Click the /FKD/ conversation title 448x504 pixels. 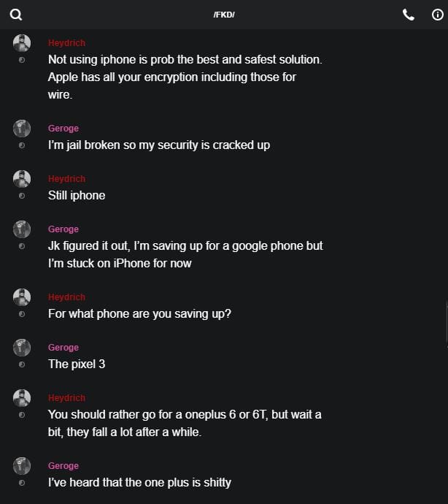tap(224, 15)
